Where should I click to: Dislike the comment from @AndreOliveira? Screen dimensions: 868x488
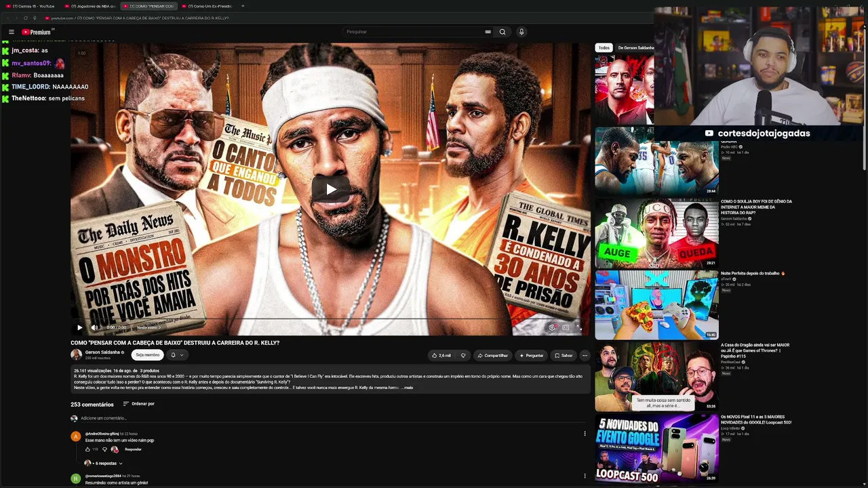click(104, 449)
